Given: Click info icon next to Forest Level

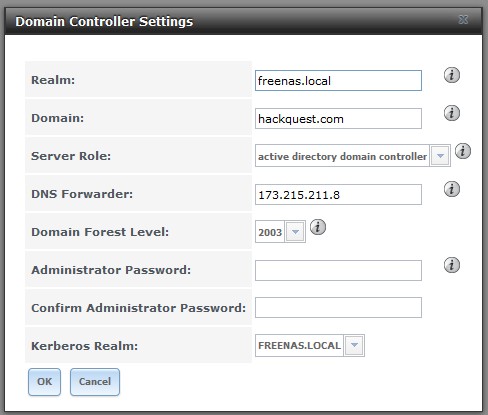Looking at the screenshot, I should [318, 227].
